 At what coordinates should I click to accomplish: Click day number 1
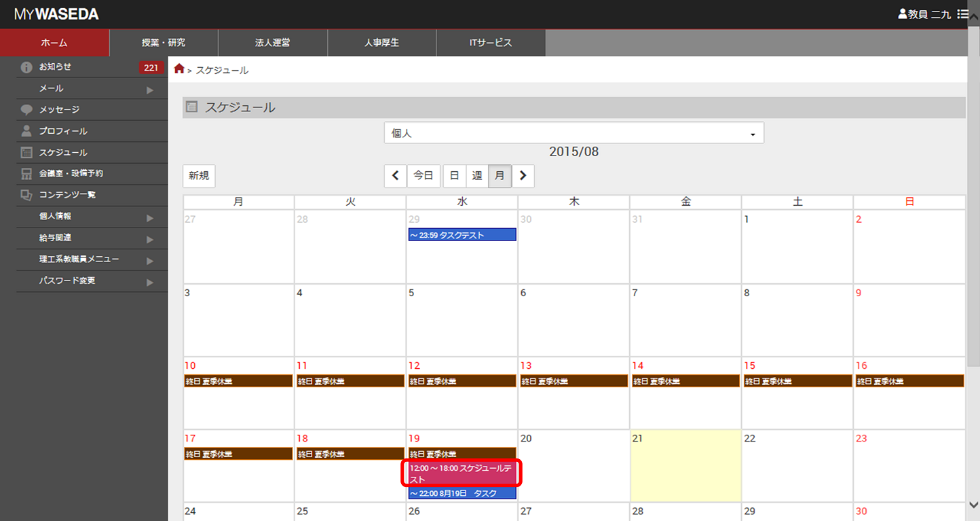click(747, 220)
